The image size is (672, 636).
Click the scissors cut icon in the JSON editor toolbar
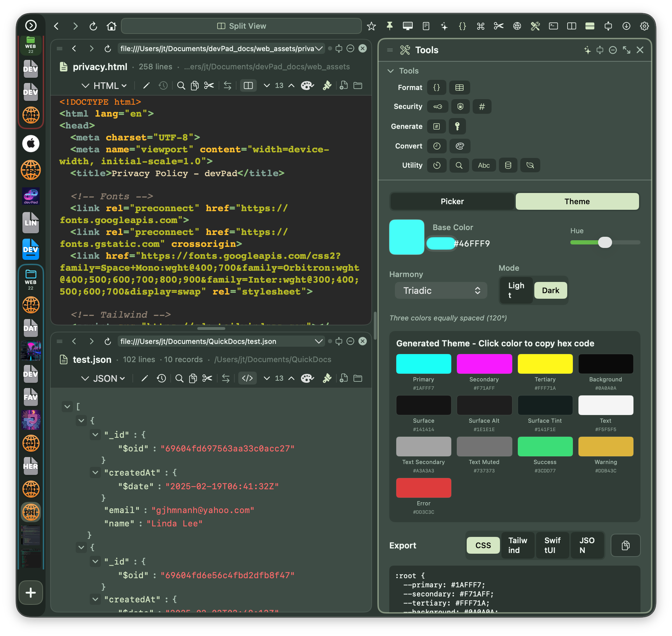click(x=207, y=378)
